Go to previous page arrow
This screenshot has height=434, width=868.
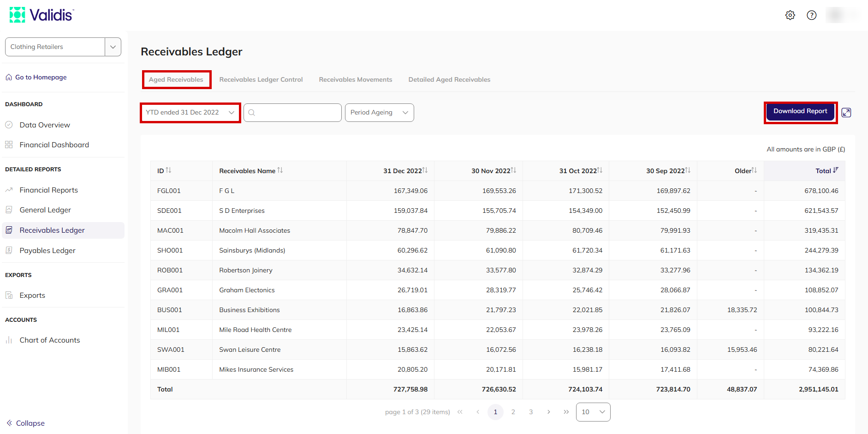(478, 412)
